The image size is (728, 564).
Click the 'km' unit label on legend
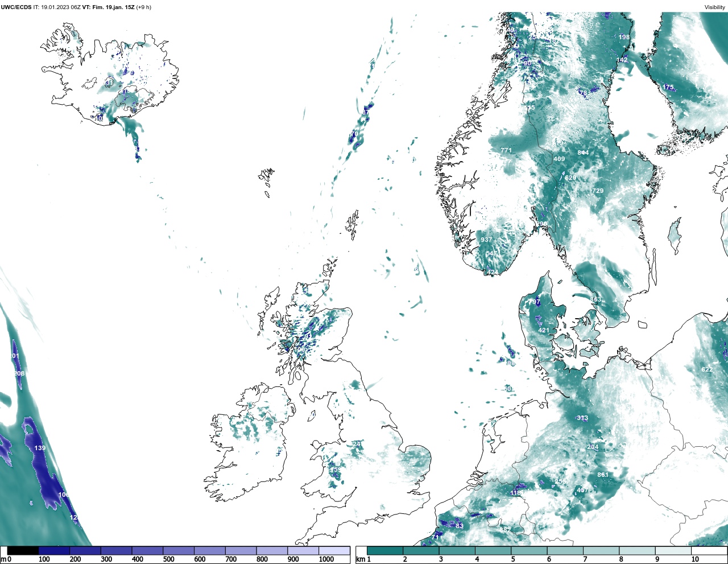[x=360, y=559]
